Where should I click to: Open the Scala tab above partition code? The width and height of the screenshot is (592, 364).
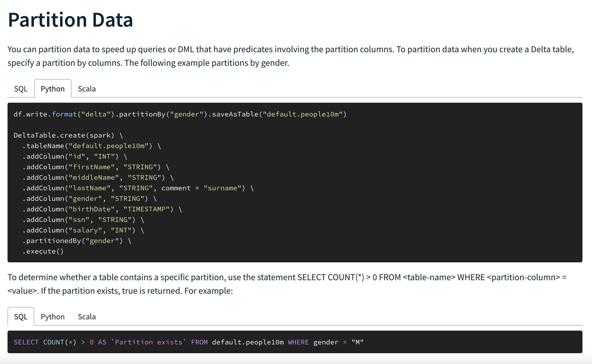[x=87, y=89]
